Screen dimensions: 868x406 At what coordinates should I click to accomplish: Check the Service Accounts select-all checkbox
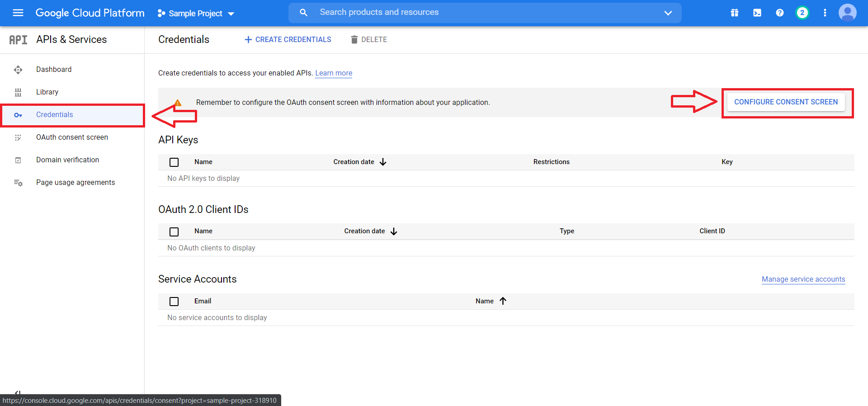pos(174,301)
